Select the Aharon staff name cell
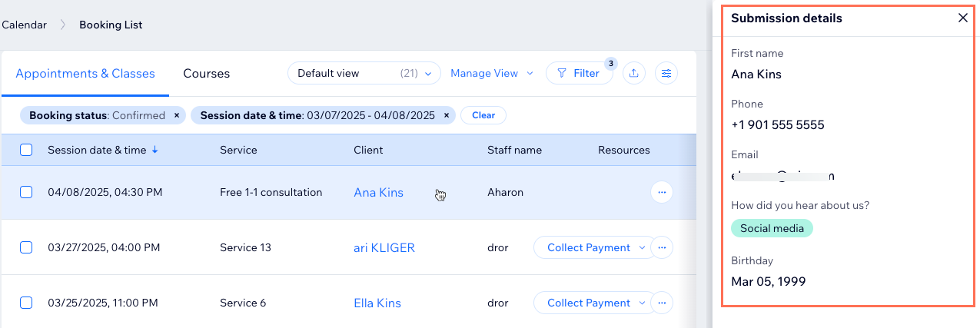Screen dimensions: 980x328 coord(505,192)
